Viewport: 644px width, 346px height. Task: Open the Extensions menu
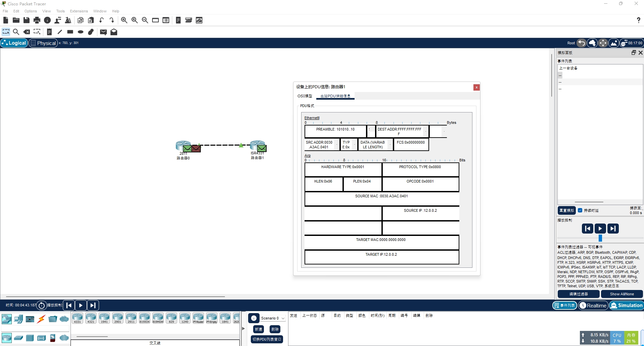pyautogui.click(x=79, y=11)
